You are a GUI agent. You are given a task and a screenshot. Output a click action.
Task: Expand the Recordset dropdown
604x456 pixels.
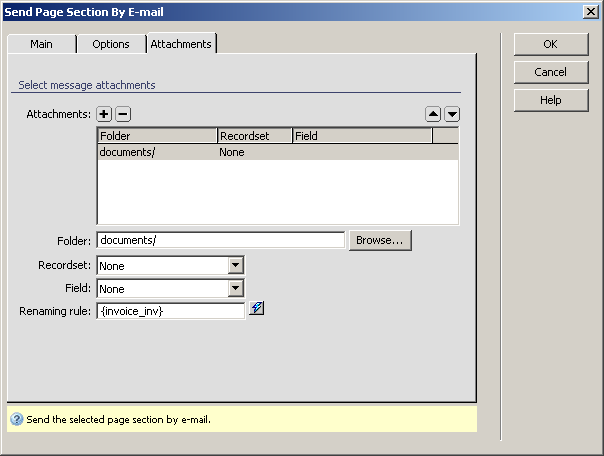(236, 266)
